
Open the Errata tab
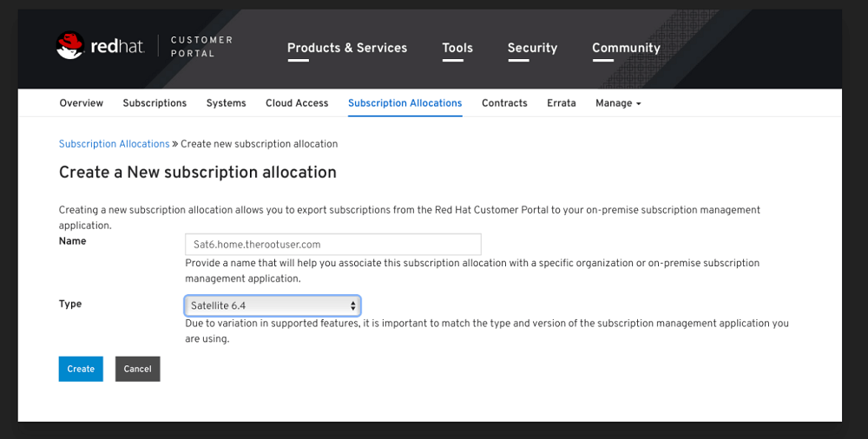(561, 103)
